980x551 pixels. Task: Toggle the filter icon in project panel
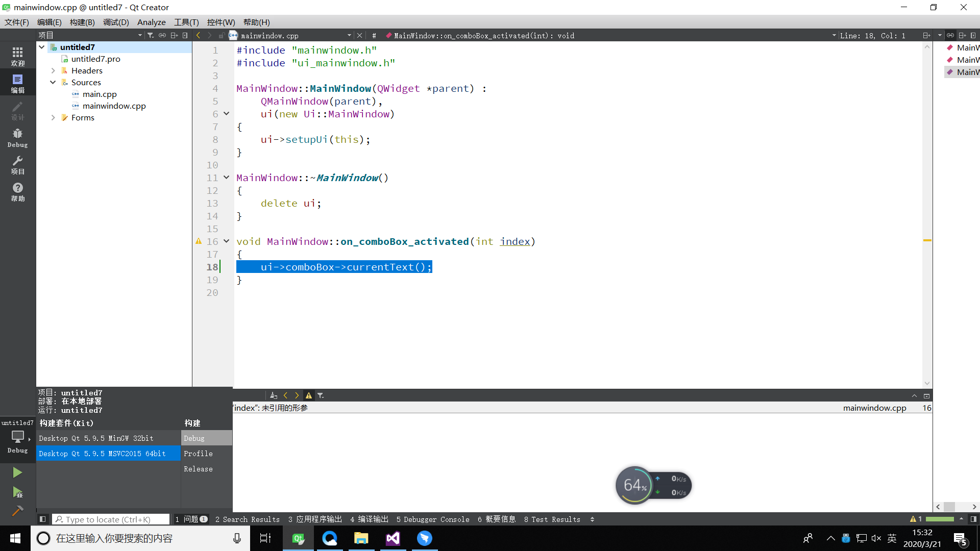point(151,35)
